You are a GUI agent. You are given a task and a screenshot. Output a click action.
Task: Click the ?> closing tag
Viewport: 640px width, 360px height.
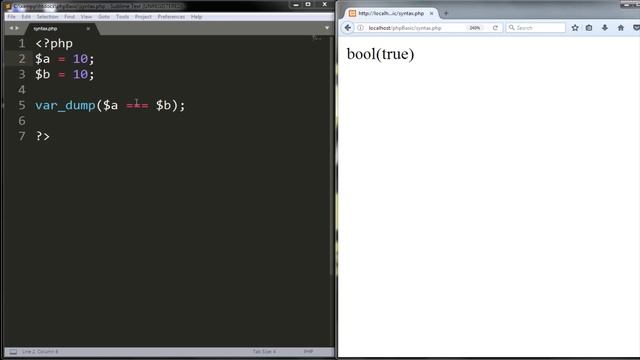[x=42, y=136]
